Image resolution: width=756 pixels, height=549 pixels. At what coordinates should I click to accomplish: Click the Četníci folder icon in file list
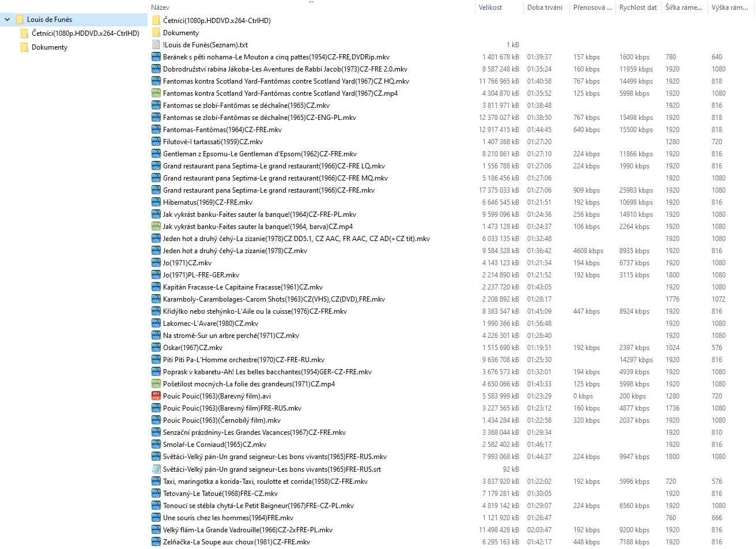click(156, 21)
